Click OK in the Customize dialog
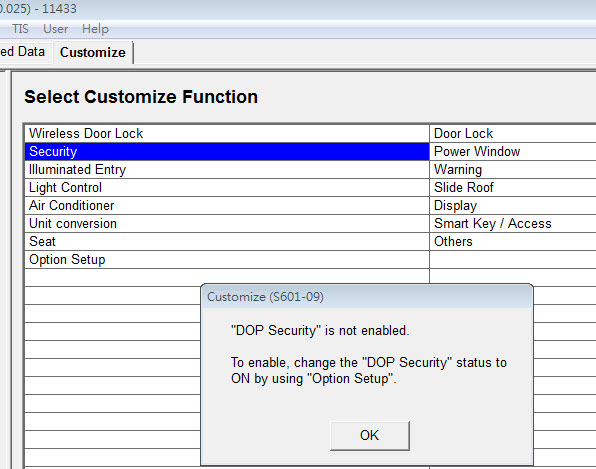Image resolution: width=596 pixels, height=469 pixels. (x=370, y=436)
